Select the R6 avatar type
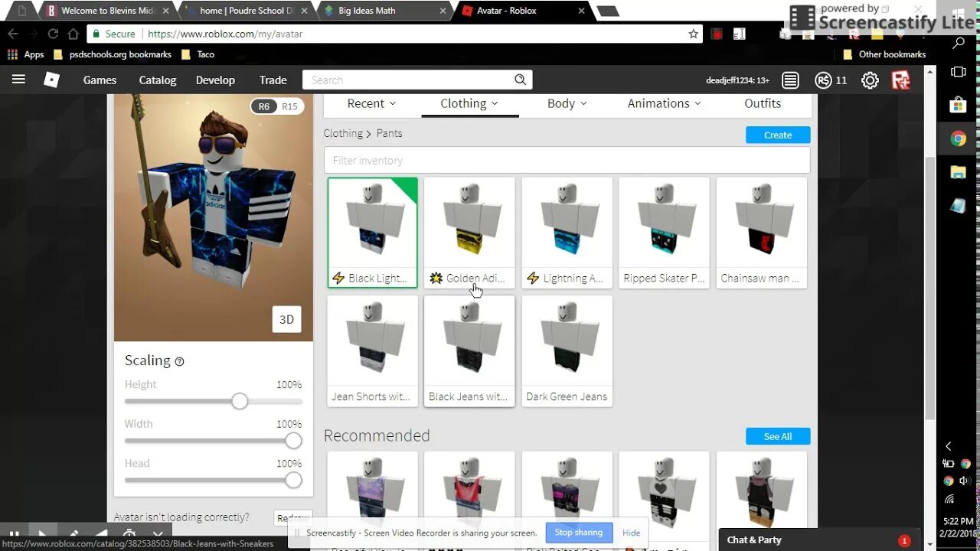The height and width of the screenshot is (551, 980). tap(264, 106)
